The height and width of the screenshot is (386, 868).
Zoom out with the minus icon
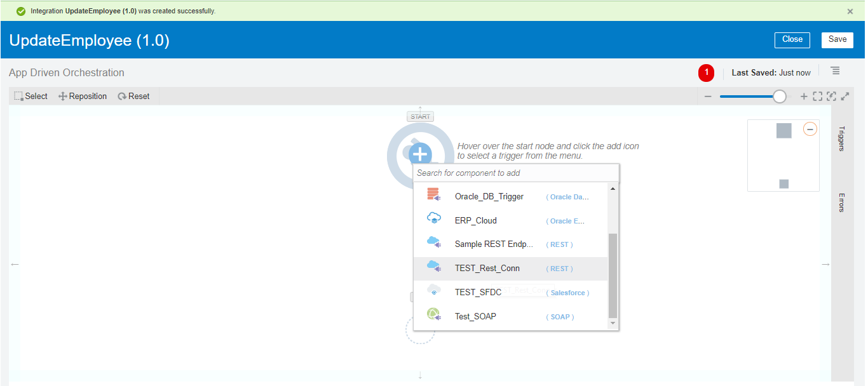coord(708,96)
